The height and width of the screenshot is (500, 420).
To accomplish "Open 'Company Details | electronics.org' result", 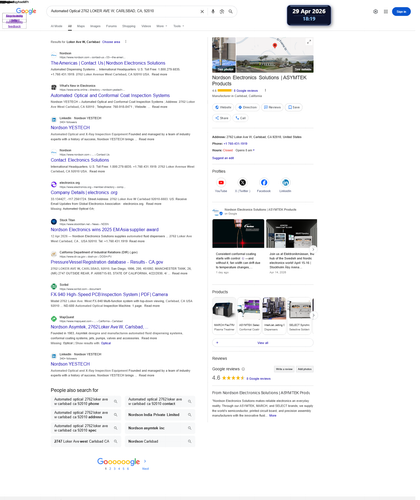I will (x=85, y=194).
